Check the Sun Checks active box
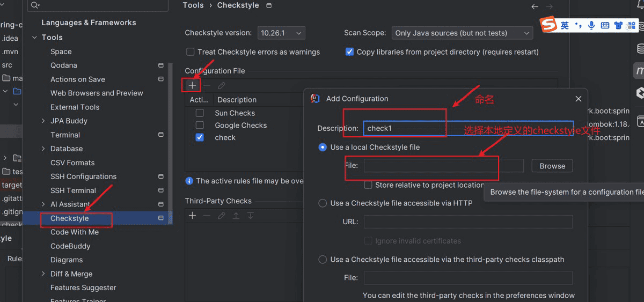Viewport: 644px width, 302px height. click(200, 113)
